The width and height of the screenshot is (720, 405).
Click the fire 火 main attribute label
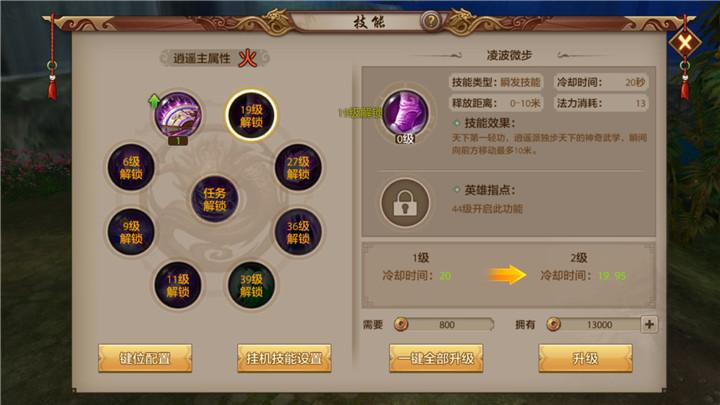[248, 58]
